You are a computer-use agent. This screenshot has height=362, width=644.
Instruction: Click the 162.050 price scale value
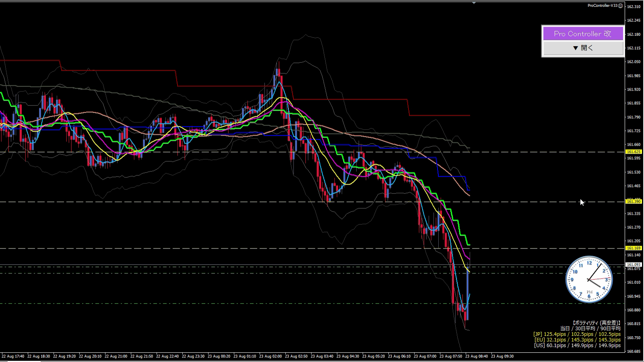(634, 62)
